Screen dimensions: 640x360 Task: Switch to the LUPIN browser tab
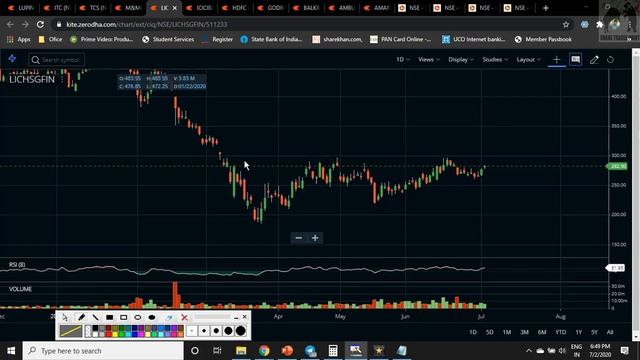(21, 8)
